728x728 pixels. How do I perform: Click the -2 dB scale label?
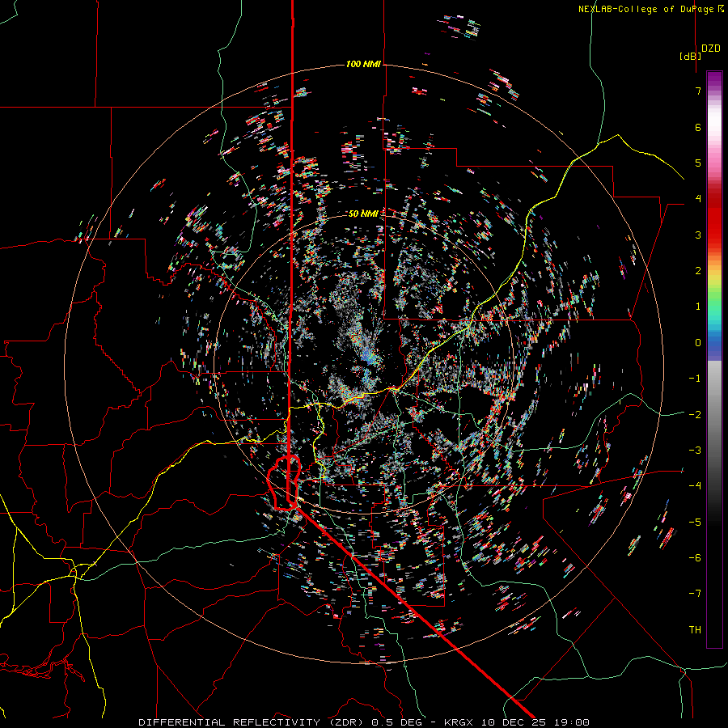695,415
